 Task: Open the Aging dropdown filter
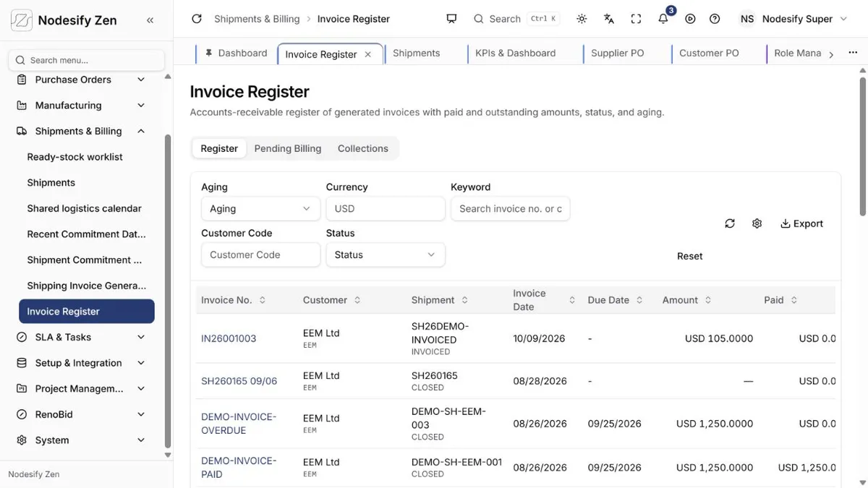[260, 209]
